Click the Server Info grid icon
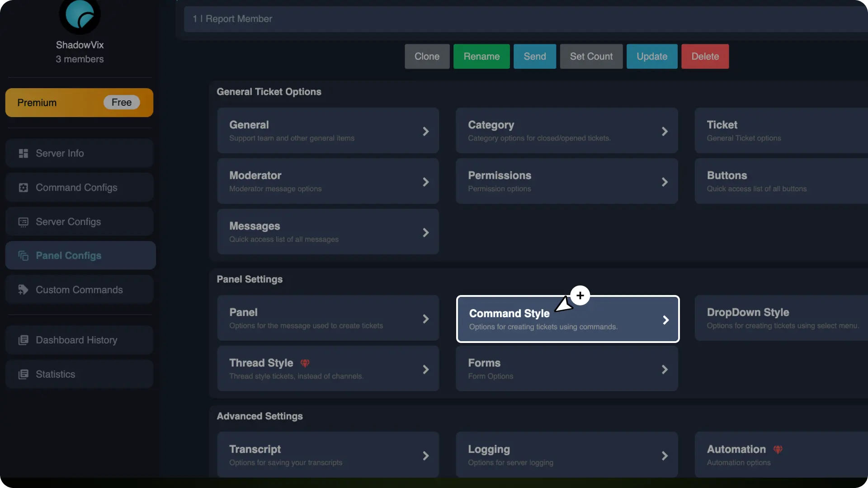Viewport: 868px width, 488px height. (24, 154)
